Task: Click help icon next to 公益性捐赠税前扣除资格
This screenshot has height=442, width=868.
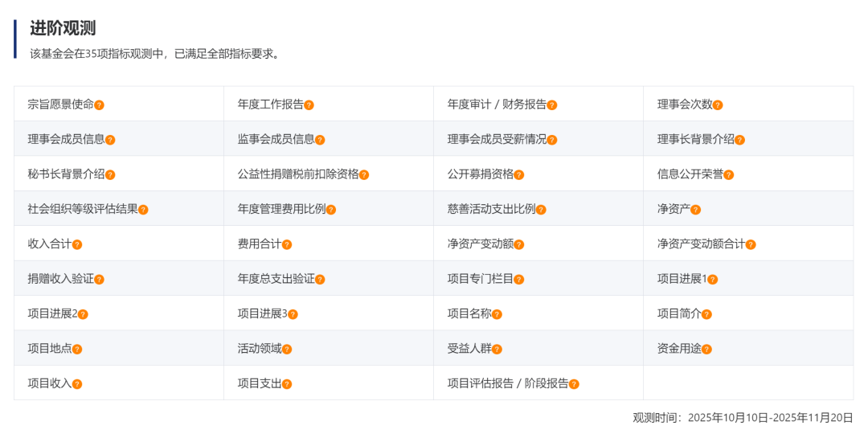Action: (x=364, y=175)
